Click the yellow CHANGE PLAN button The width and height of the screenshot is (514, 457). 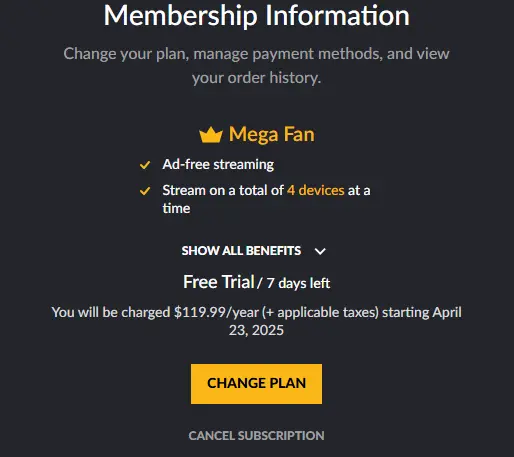pos(256,384)
